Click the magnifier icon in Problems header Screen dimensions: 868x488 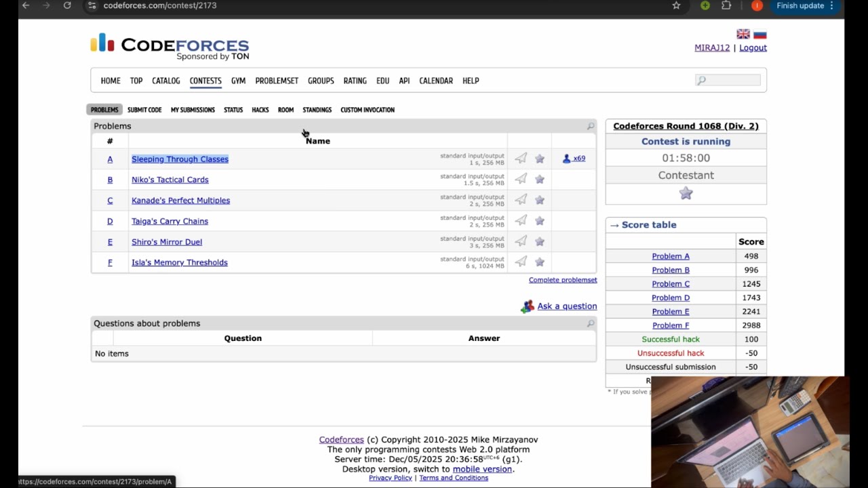click(x=591, y=126)
